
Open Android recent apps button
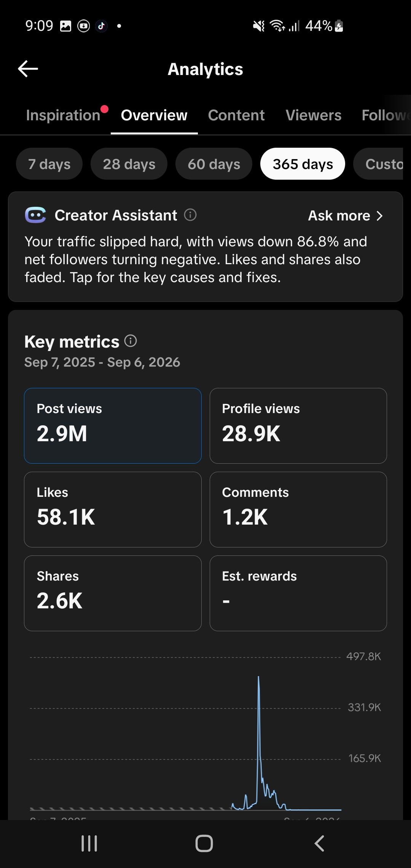89,843
